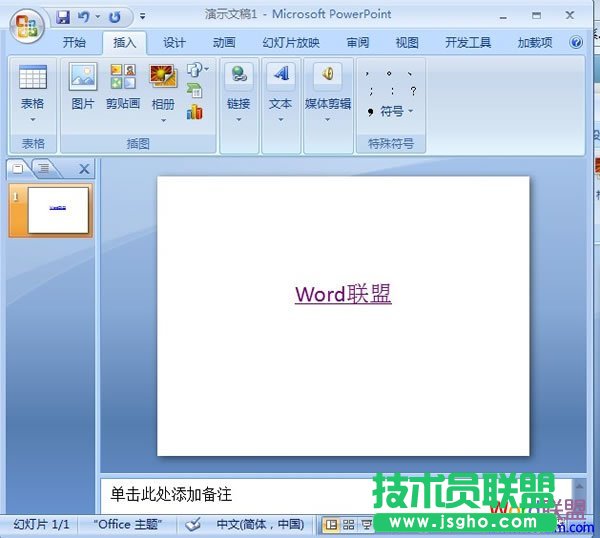
Task: Open the 设计 tab
Action: click(174, 42)
